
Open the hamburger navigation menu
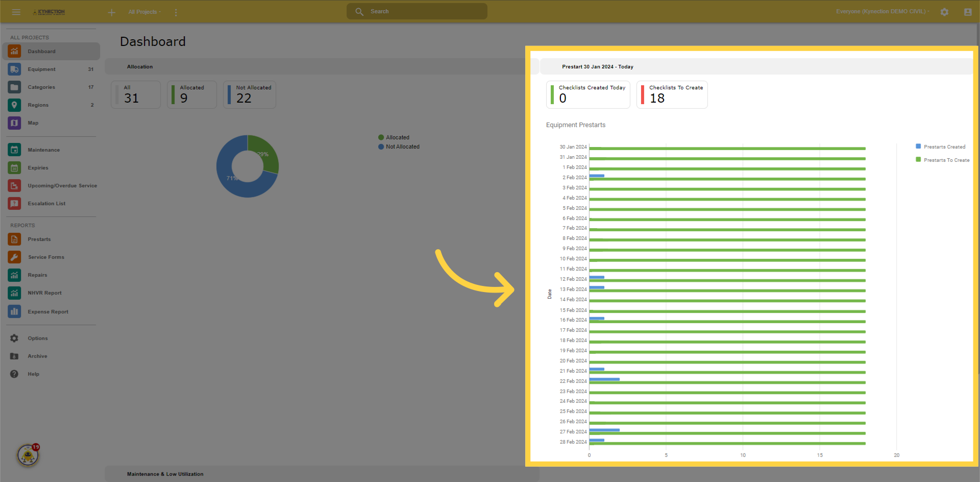16,12
